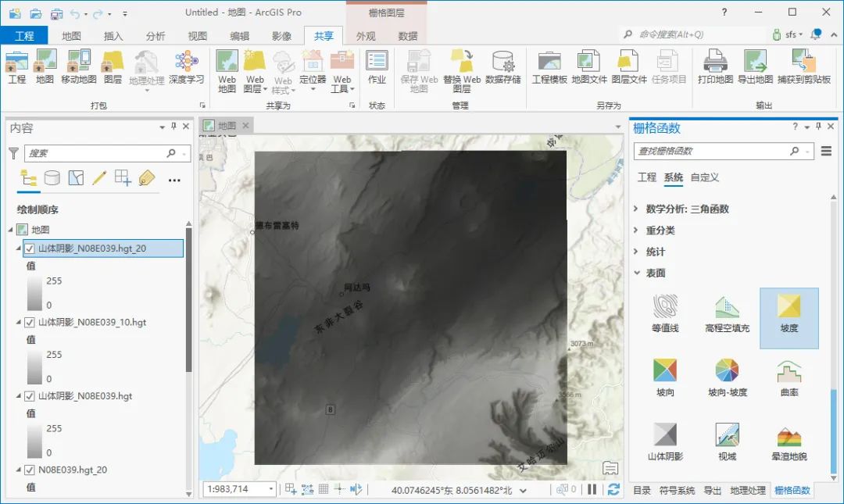
Task: Collapse the 地图 tree node
Action: (x=10, y=230)
